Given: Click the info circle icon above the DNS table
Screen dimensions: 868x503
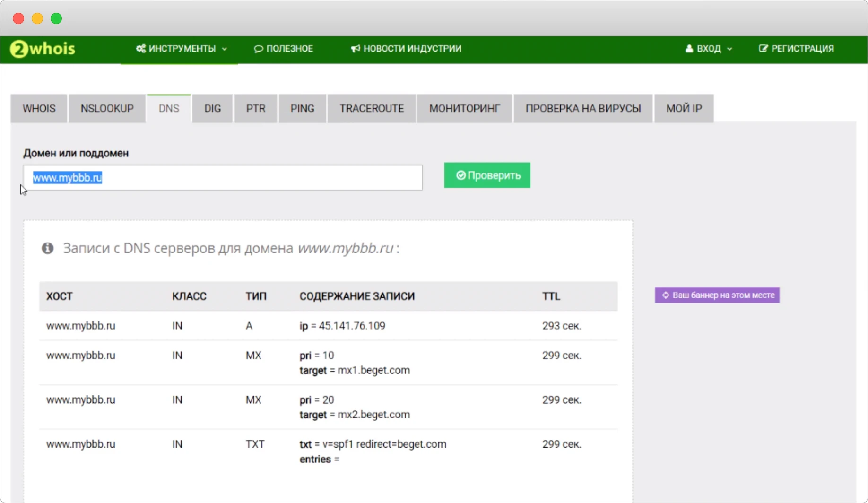Looking at the screenshot, I should coord(48,248).
